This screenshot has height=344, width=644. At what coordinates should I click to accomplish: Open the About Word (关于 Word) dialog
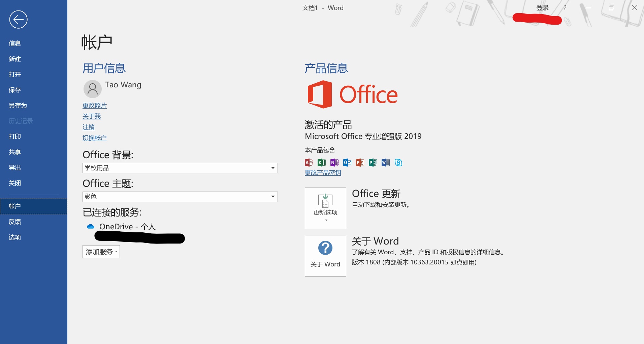pos(325,256)
